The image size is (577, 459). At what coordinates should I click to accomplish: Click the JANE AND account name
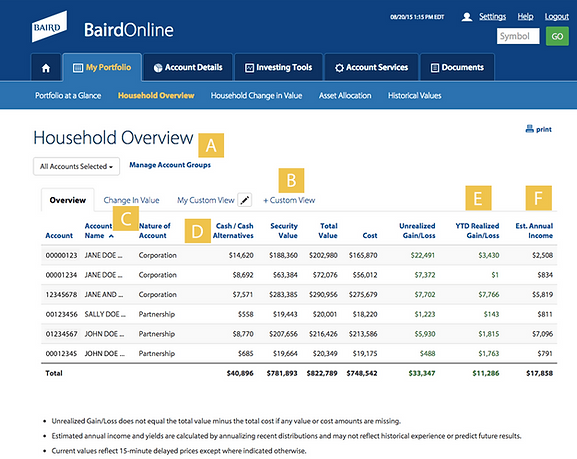[104, 294]
